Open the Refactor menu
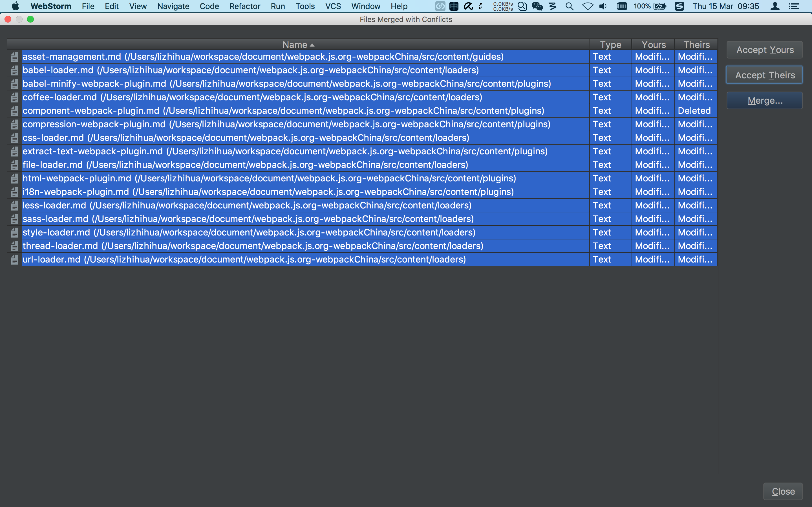 [245, 6]
